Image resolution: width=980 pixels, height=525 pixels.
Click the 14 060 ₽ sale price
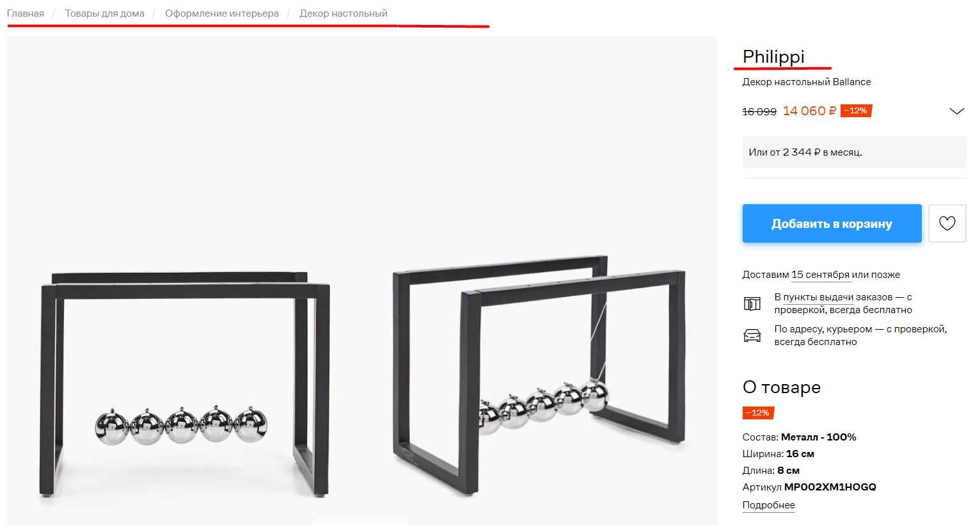[809, 111]
